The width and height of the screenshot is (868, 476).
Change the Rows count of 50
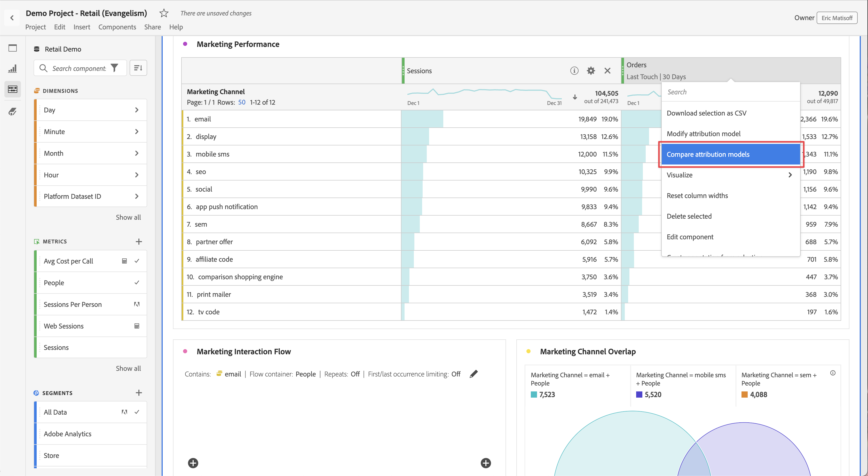tap(242, 102)
